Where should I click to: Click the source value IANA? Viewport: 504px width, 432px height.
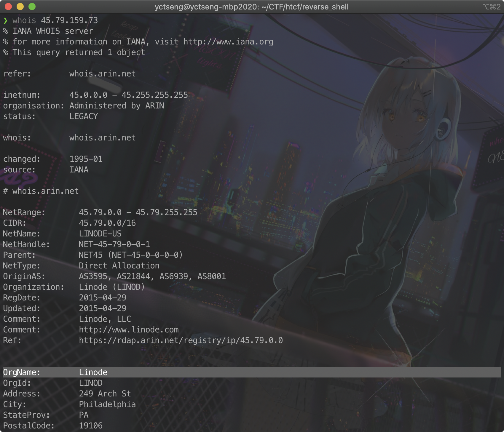(79, 170)
